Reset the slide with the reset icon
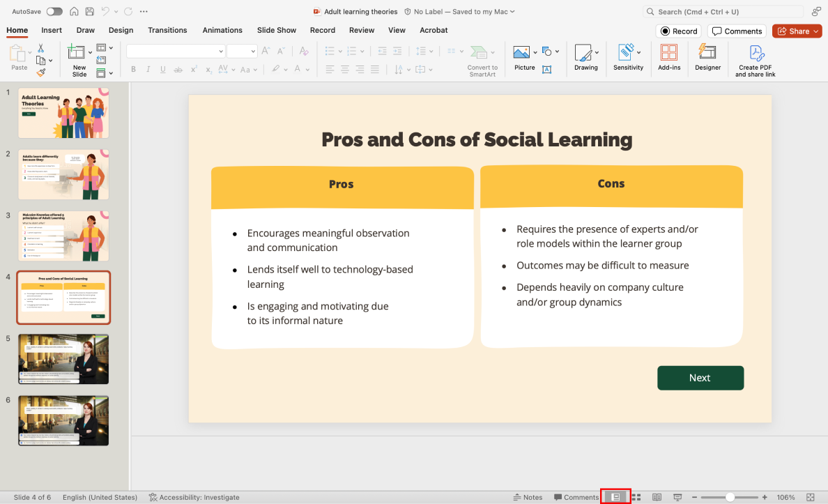 click(101, 60)
